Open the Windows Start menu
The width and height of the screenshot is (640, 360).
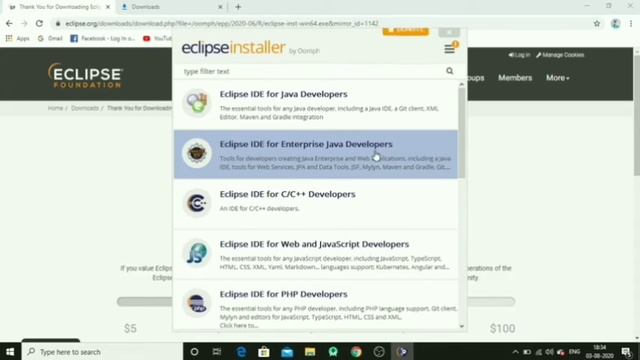(10, 351)
